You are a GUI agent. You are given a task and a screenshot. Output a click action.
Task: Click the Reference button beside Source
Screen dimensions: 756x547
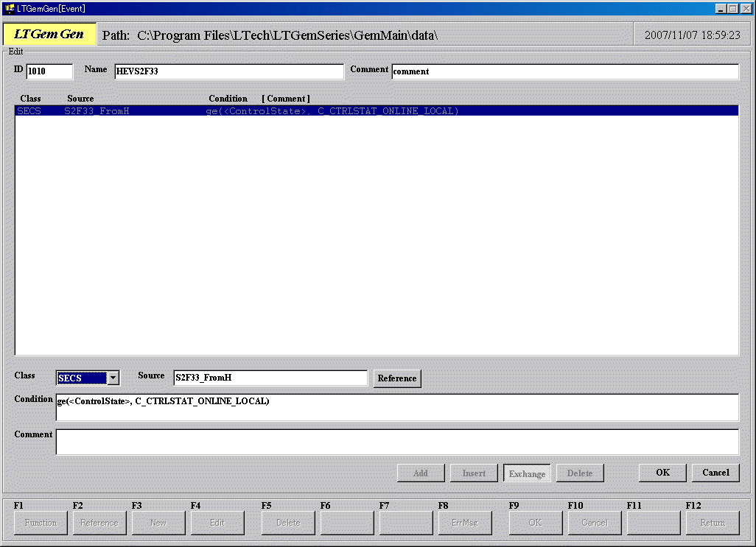click(396, 378)
